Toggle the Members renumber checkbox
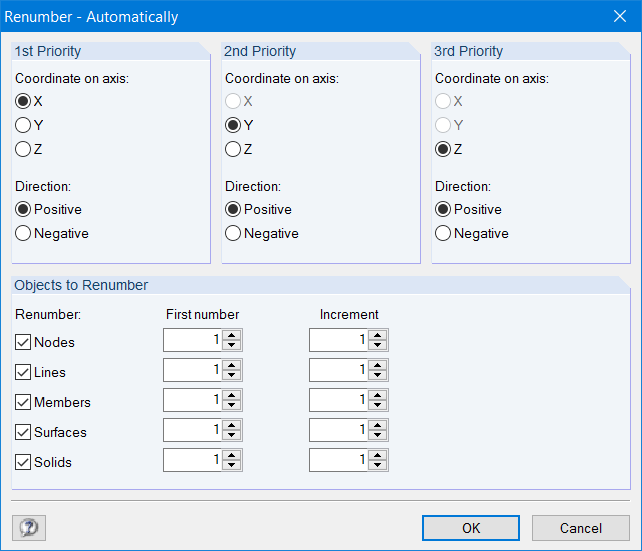The width and height of the screenshot is (642, 551). pyautogui.click(x=23, y=402)
